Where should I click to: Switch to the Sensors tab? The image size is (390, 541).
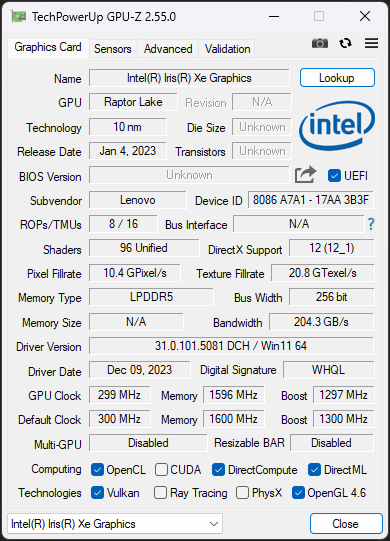click(113, 49)
